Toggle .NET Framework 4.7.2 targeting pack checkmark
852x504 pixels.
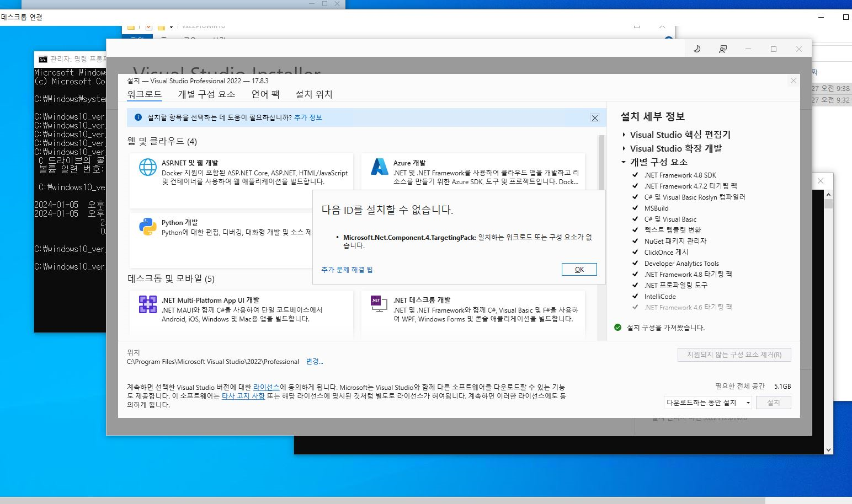click(635, 186)
